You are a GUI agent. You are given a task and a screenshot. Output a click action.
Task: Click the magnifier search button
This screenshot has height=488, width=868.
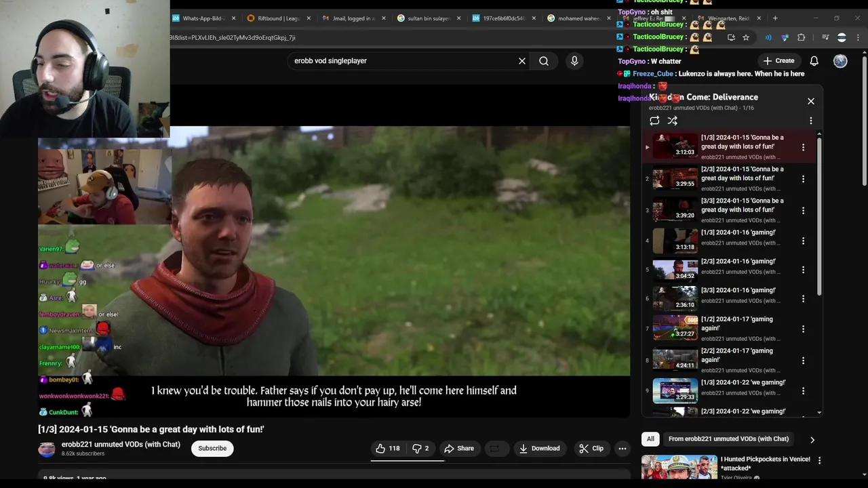click(x=544, y=61)
